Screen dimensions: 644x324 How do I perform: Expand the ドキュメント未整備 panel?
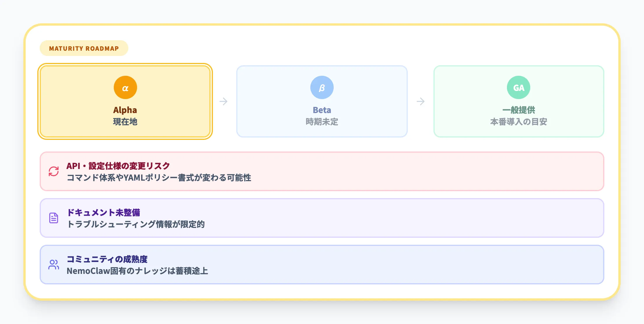(321, 218)
